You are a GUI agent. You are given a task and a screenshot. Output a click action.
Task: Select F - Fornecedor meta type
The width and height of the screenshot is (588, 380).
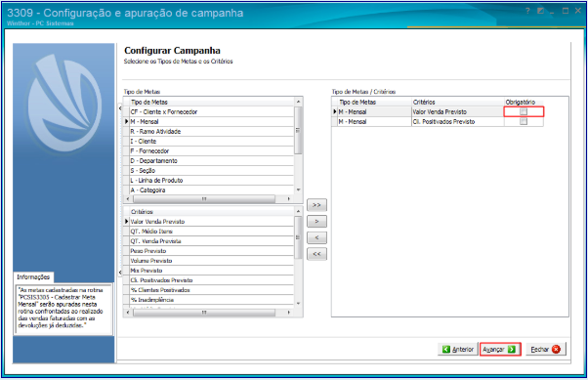coord(212,150)
